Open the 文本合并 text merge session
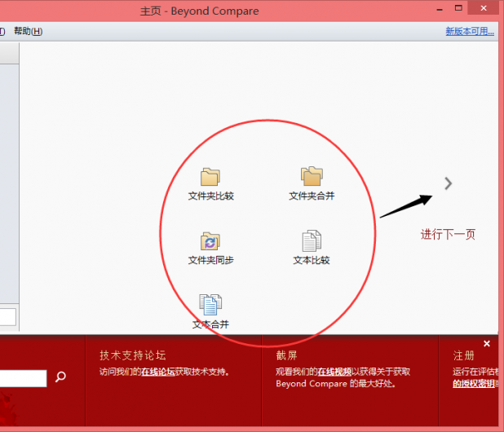The width and height of the screenshot is (504, 432). click(x=210, y=312)
